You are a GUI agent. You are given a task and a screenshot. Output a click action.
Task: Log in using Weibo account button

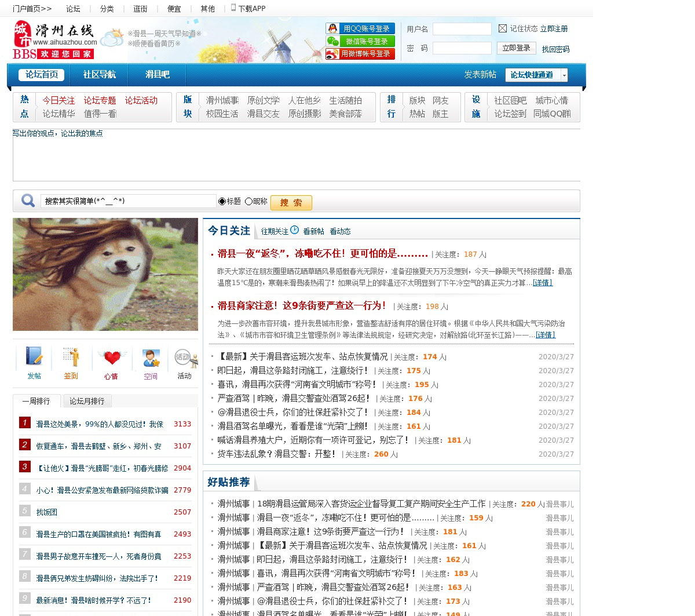click(x=360, y=54)
